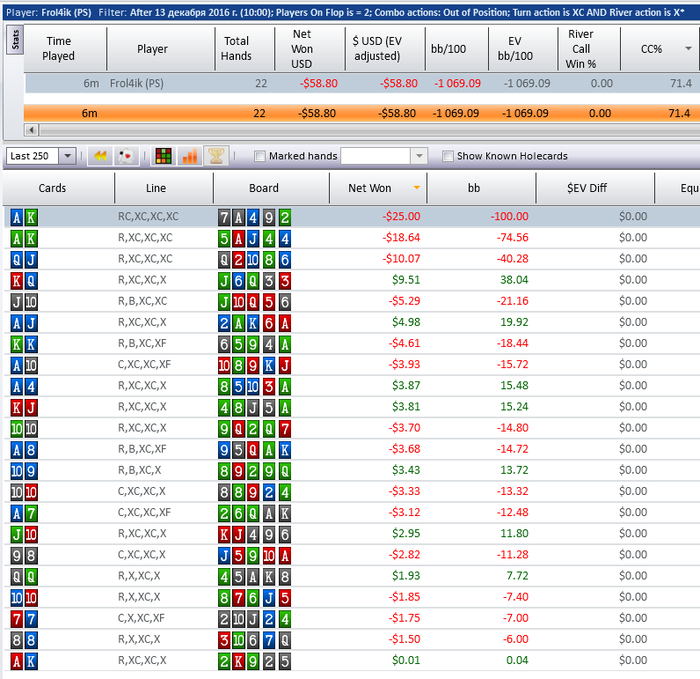The height and width of the screenshot is (679, 700).
Task: Select KJ hand winning $3.81
Action: tap(352, 407)
